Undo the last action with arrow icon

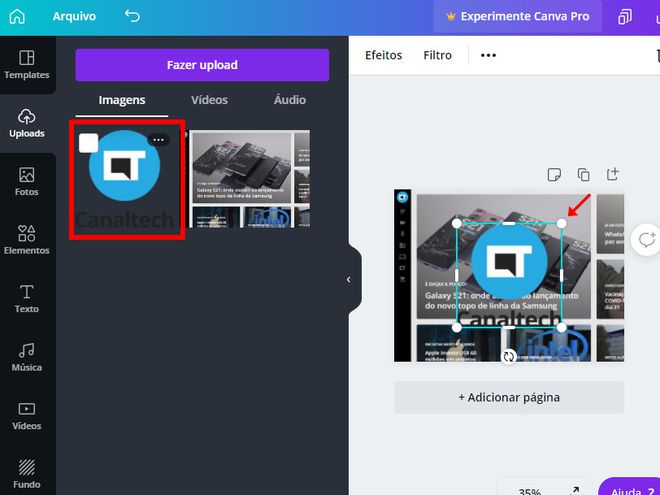point(132,16)
